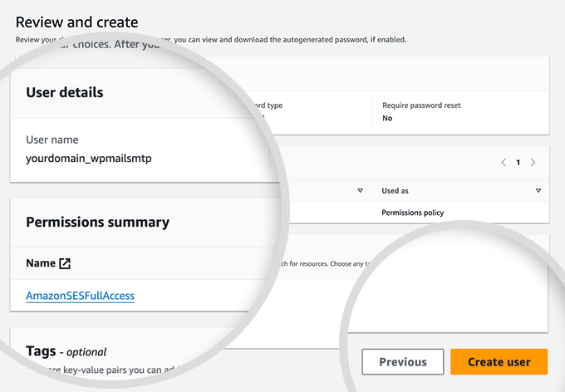The height and width of the screenshot is (392, 565).
Task: Select the Permissions policy table cell
Action: tap(412, 213)
